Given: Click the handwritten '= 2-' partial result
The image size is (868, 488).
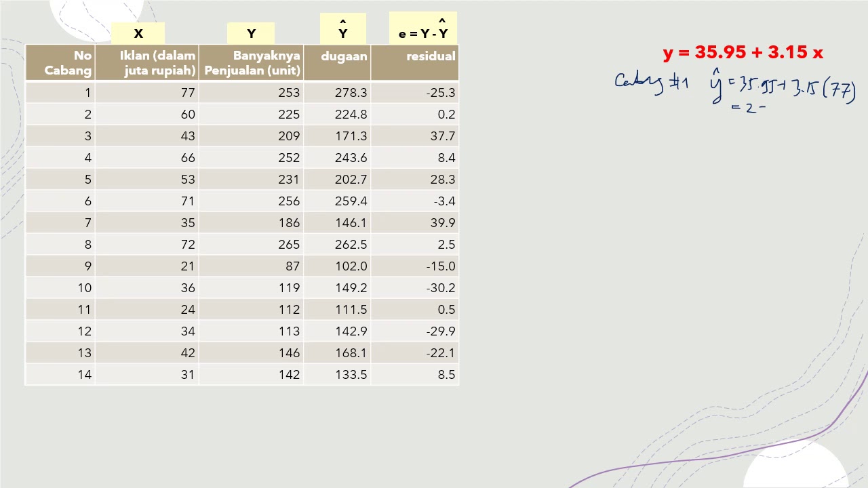Looking at the screenshot, I should (749, 108).
